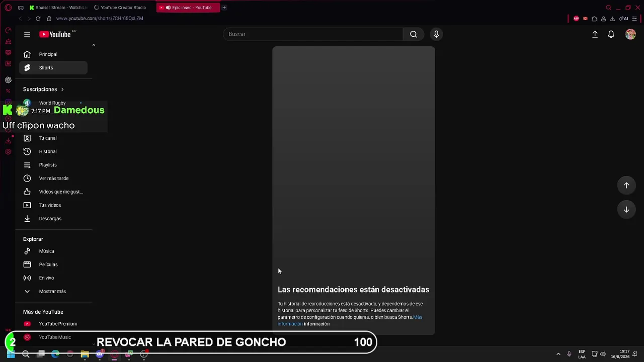Open Microsoft Edge from taskbar
Viewport: 644px width, 362px height.
coord(55,354)
